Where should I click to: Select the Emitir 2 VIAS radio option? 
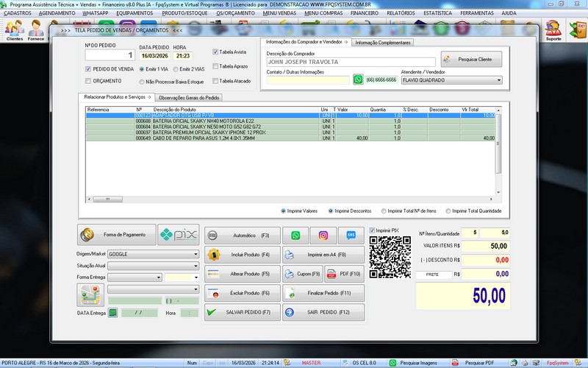click(174, 68)
